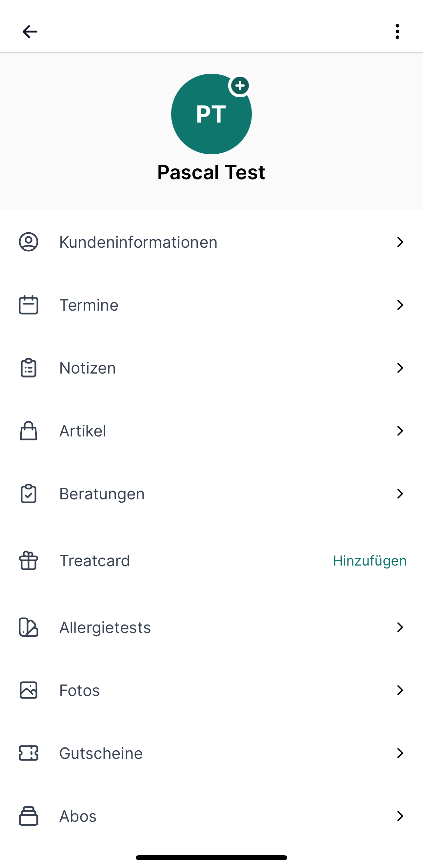Tap the Treatcard gift icon
The width and height of the screenshot is (423, 868).
[28, 561]
